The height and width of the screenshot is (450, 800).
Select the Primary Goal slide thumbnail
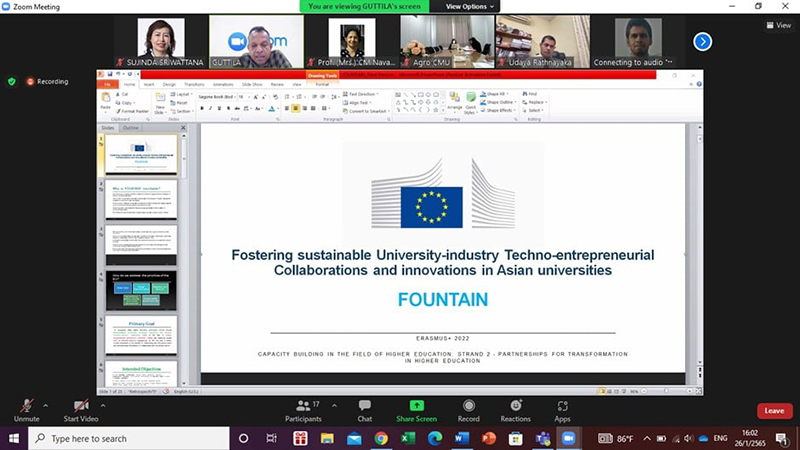[141, 336]
